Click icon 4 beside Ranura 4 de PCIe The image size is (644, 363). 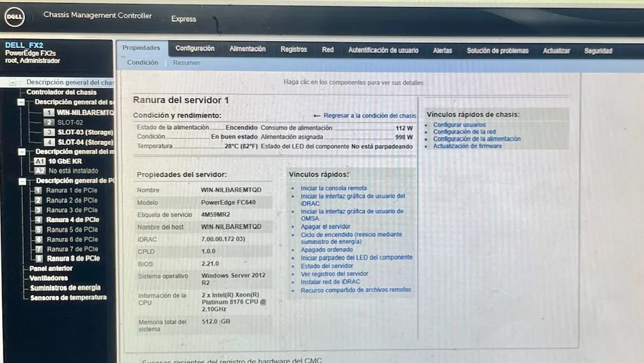coord(38,220)
